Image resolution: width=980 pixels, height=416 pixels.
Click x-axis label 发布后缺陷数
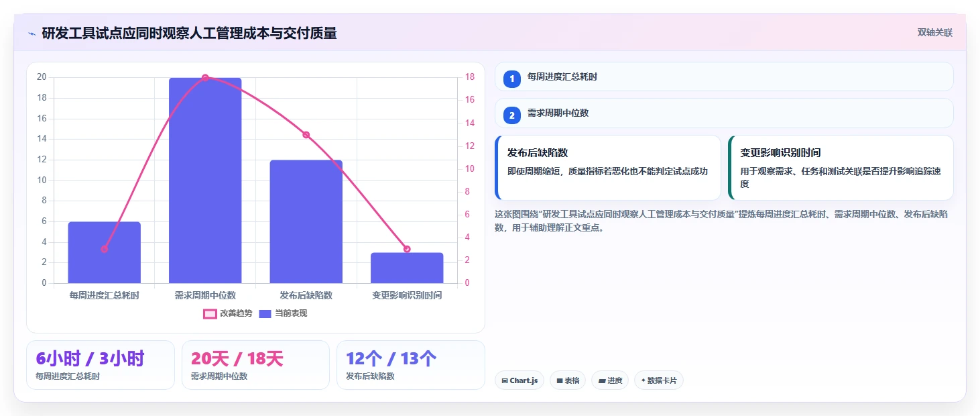click(306, 295)
